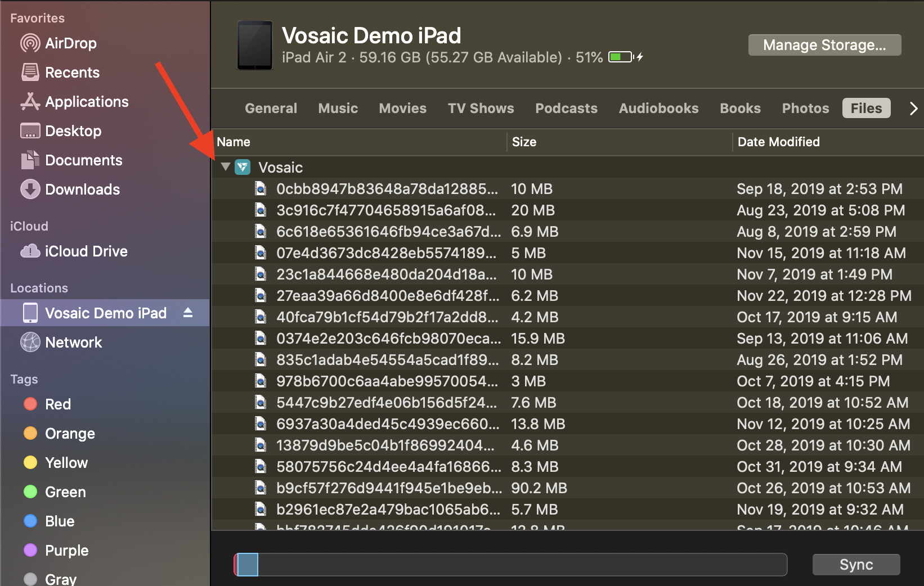Select the Orange tag
924x586 pixels.
click(x=59, y=434)
